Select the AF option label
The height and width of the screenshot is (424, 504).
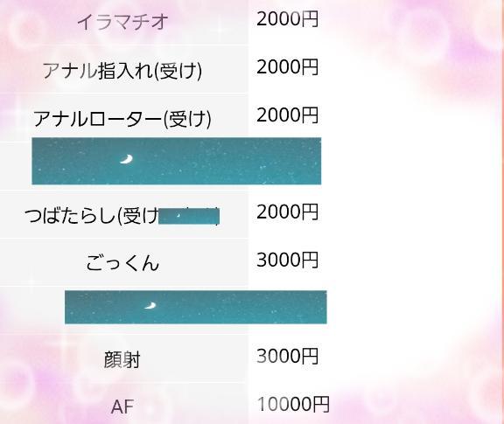122,407
